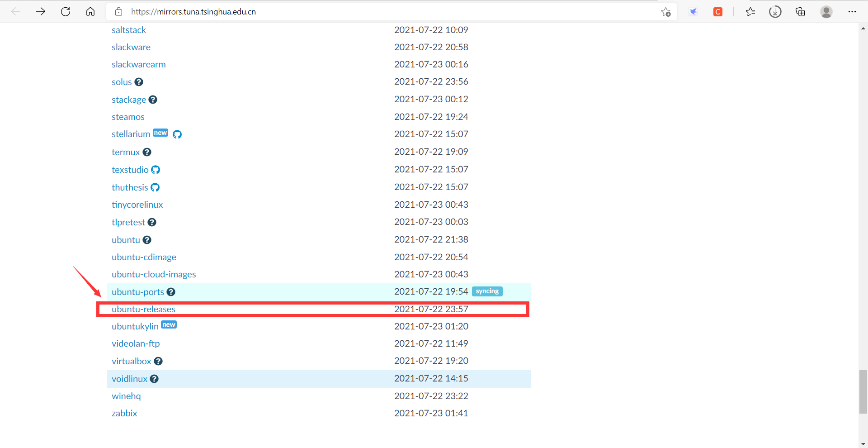This screenshot has height=448, width=868.
Task: Open the saltstack mirror link
Action: 129,30
